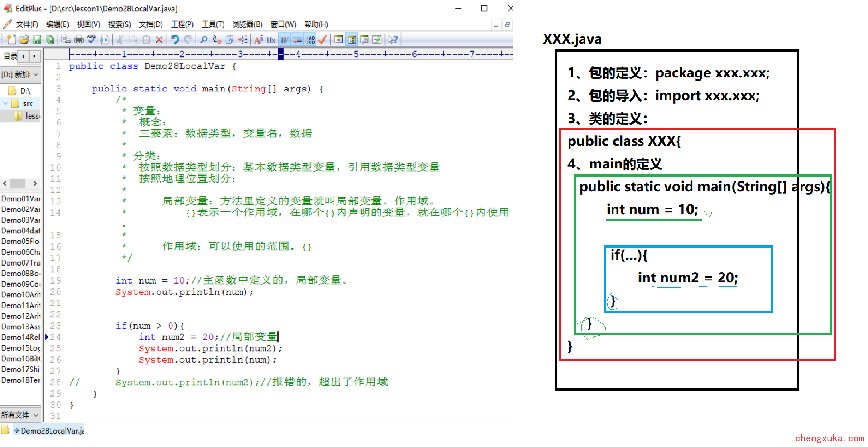Open the 帮助(H) menu
The width and height of the screenshot is (868, 447).
316,24
